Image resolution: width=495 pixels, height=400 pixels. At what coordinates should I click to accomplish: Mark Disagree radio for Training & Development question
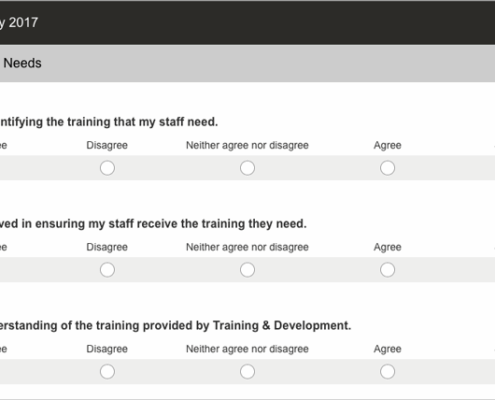coord(107,371)
